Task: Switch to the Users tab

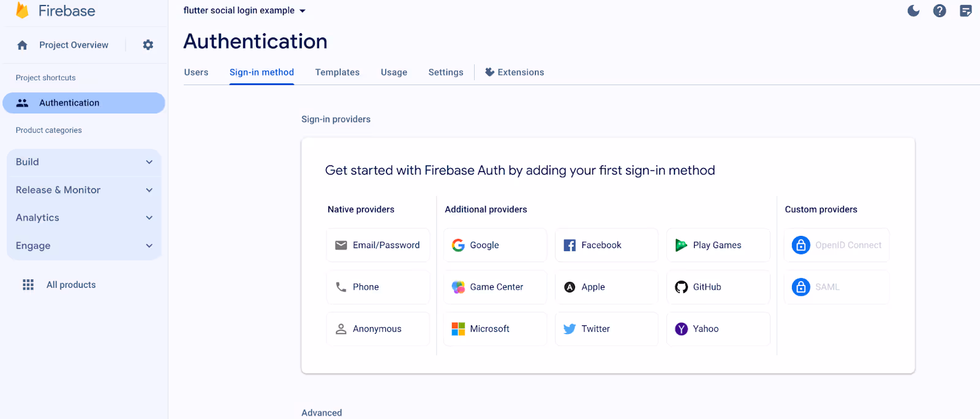Action: 196,72
